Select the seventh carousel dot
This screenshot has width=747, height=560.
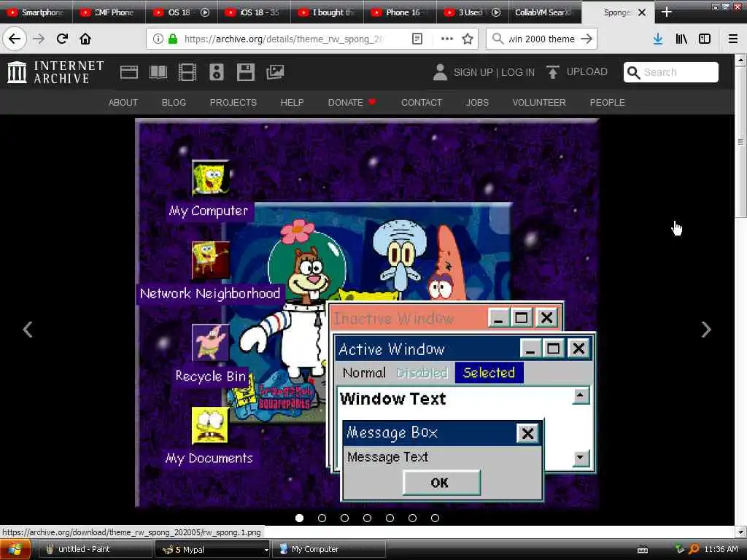click(x=435, y=518)
